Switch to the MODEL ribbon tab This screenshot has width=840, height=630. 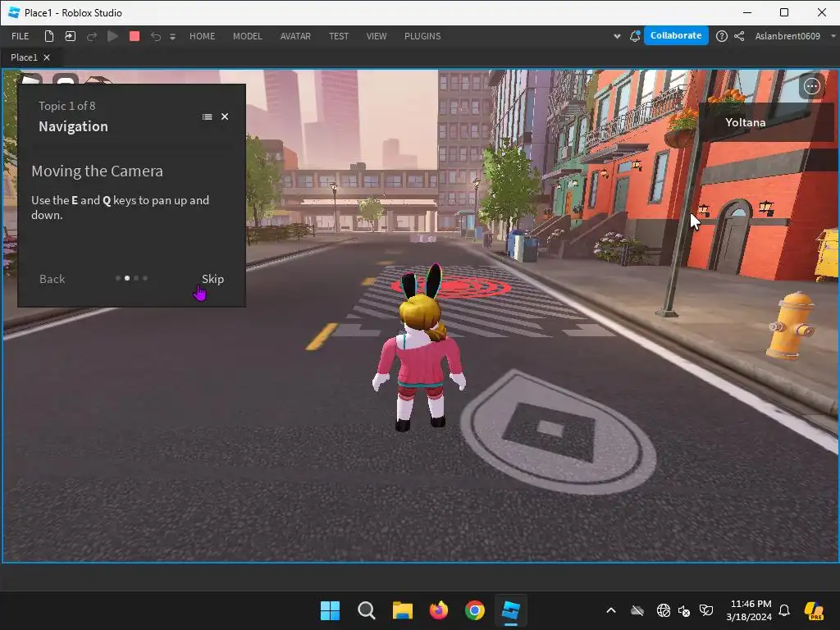click(248, 36)
